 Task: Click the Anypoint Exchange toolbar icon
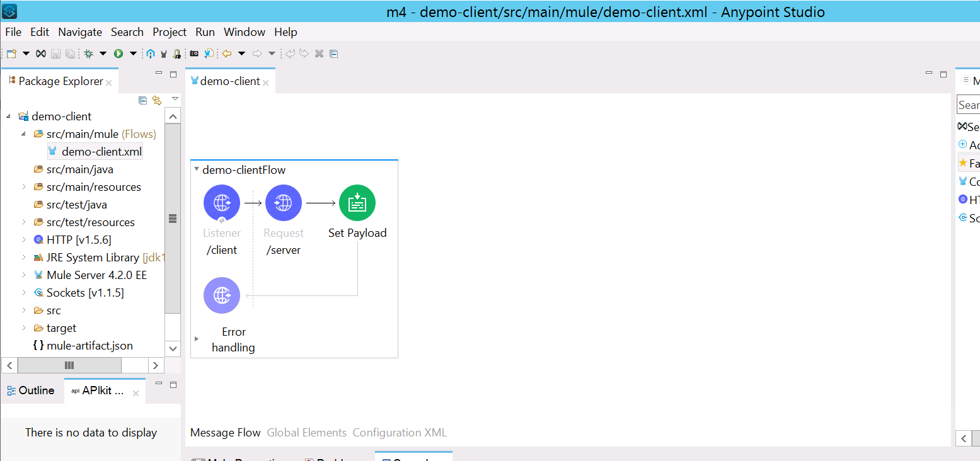(40, 54)
